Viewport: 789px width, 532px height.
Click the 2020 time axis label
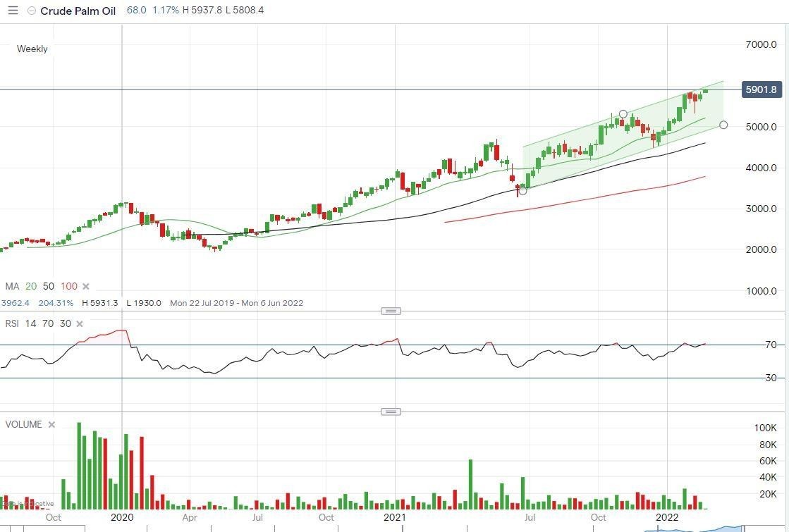click(122, 517)
